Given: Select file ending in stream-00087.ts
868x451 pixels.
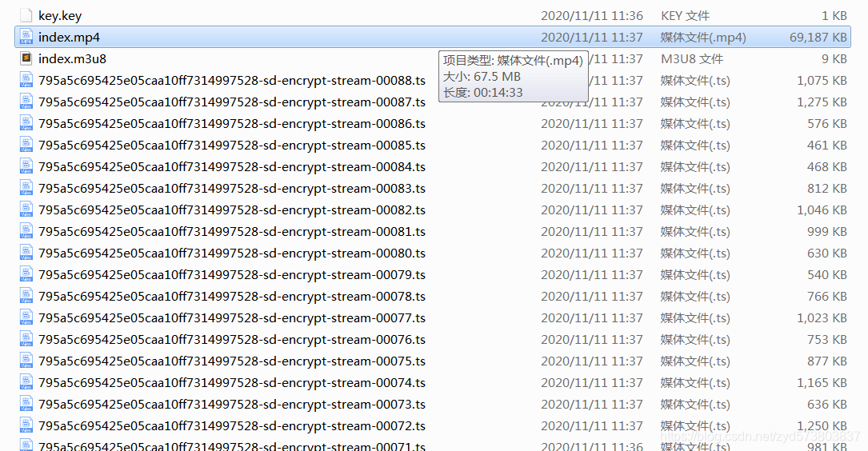Looking at the screenshot, I should coord(232,102).
